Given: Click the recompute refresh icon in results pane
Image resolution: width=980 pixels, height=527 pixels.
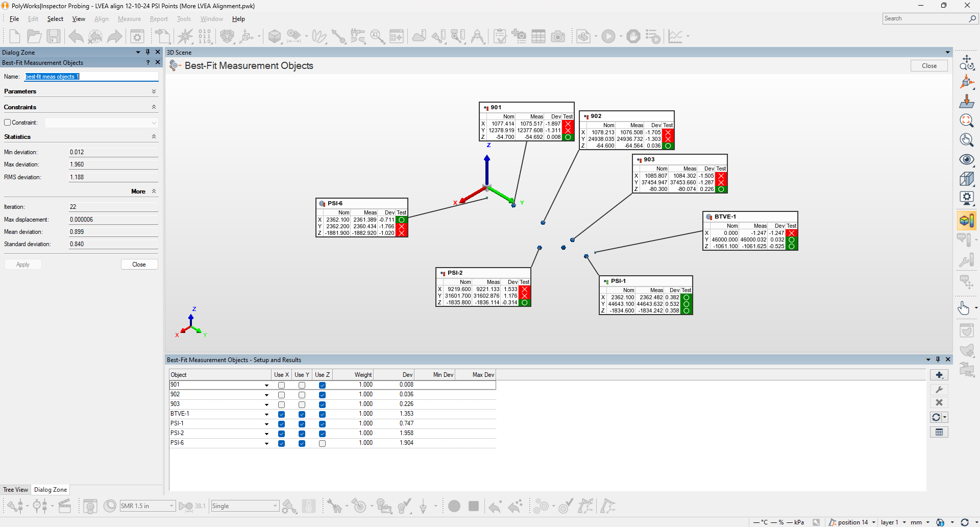Looking at the screenshot, I should (936, 417).
